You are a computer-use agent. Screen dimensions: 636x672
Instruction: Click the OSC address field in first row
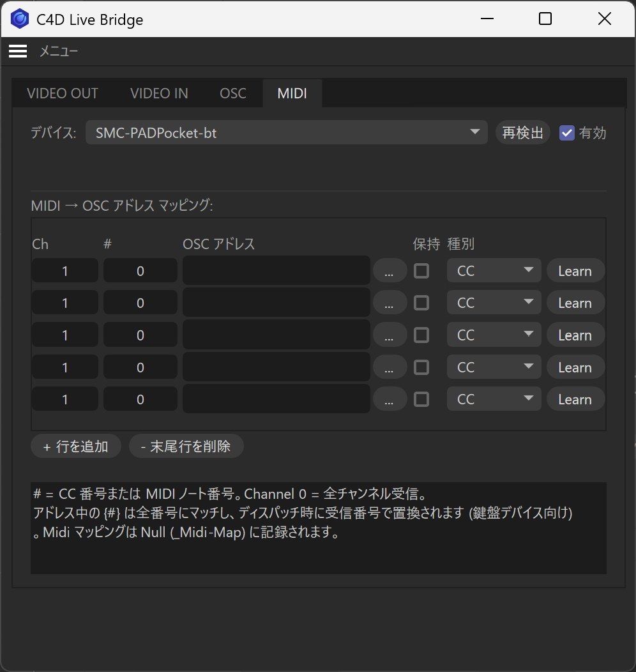point(276,270)
